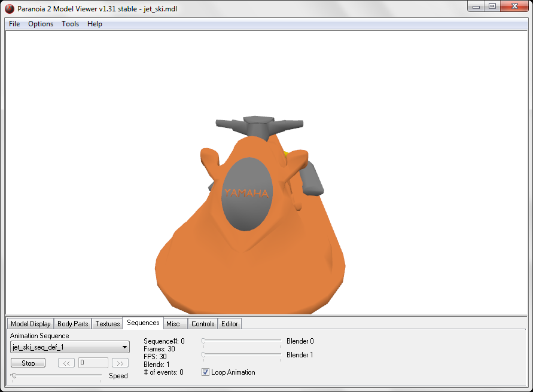Switch to the Textures tab
Viewport: 533px width, 392px height.
click(x=108, y=324)
